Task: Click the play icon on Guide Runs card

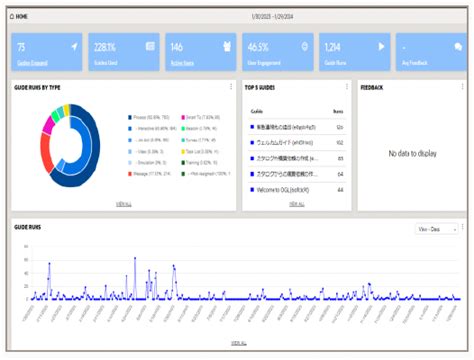Action: 381,47
